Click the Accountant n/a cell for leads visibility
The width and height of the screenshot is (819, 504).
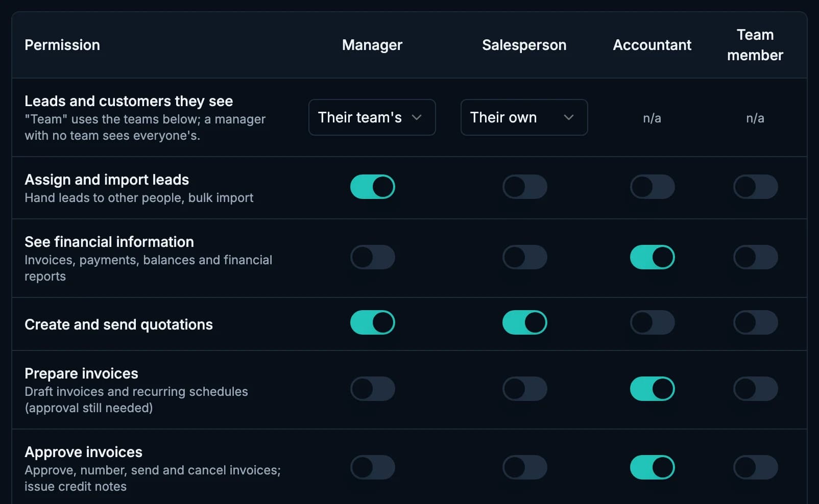652,118
